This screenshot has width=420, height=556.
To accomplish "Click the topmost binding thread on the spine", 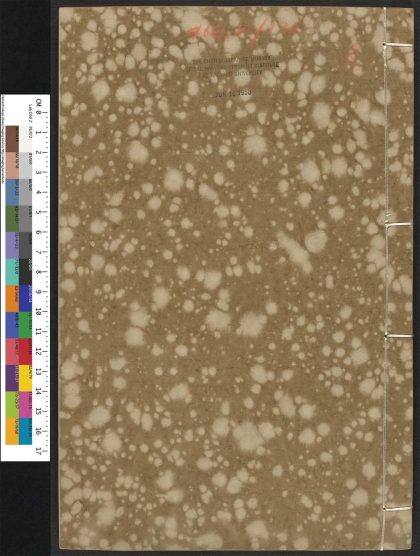I will (398, 45).
